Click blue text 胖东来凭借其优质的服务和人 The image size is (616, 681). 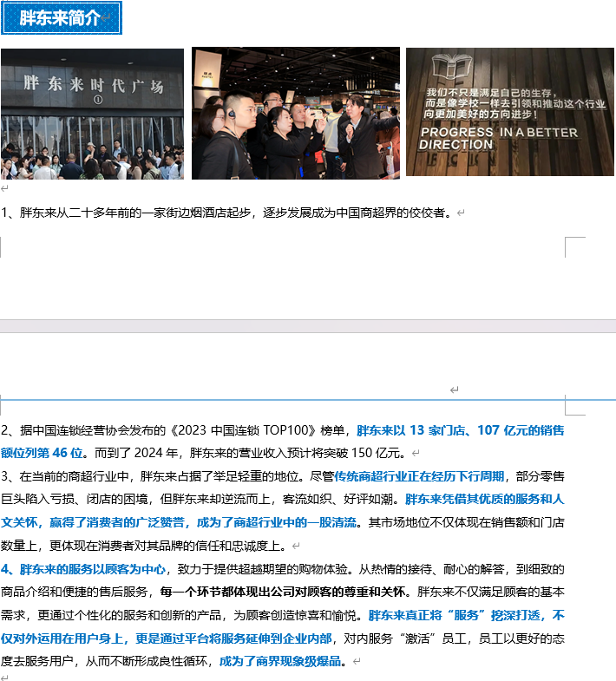click(x=485, y=499)
